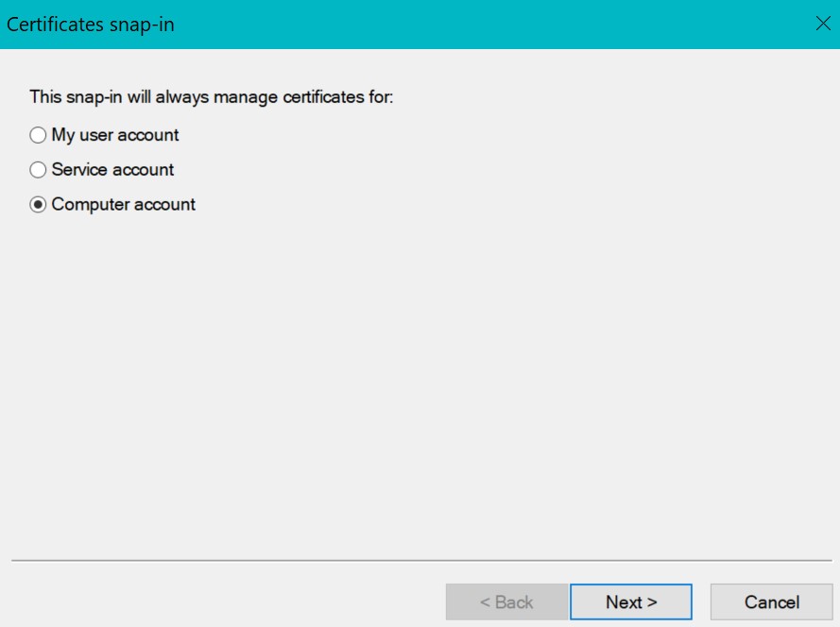The width and height of the screenshot is (840, 627).
Task: Click the empty area of the dialog body
Action: (420, 378)
